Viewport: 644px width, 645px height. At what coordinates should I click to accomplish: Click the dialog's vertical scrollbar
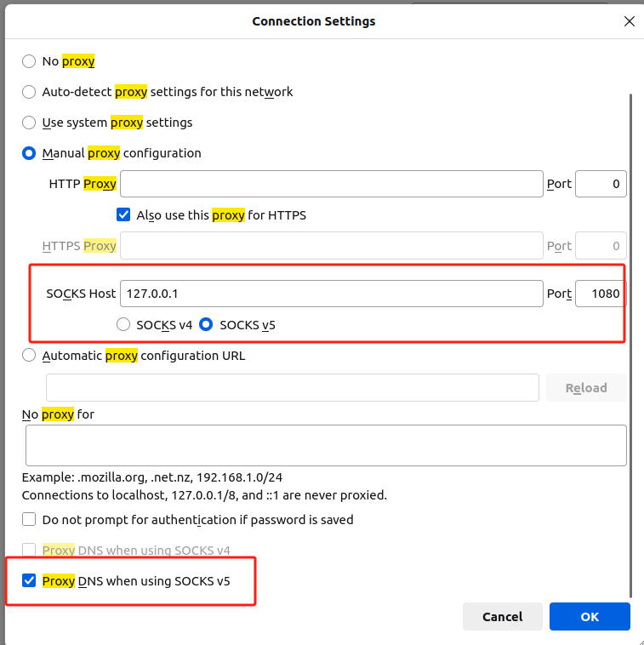(x=630, y=340)
